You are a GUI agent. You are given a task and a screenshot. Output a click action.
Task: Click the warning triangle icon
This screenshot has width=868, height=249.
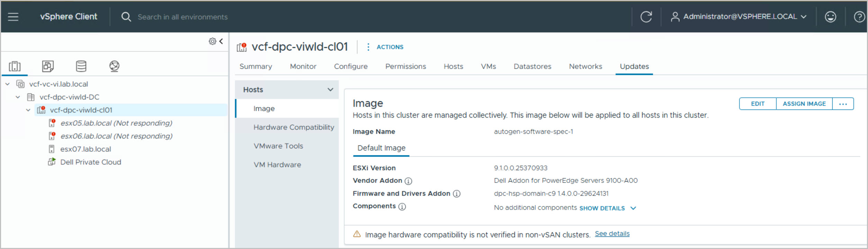coord(357,234)
